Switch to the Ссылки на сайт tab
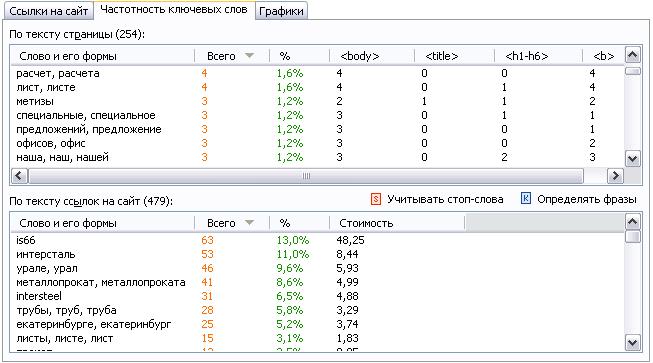 [49, 11]
